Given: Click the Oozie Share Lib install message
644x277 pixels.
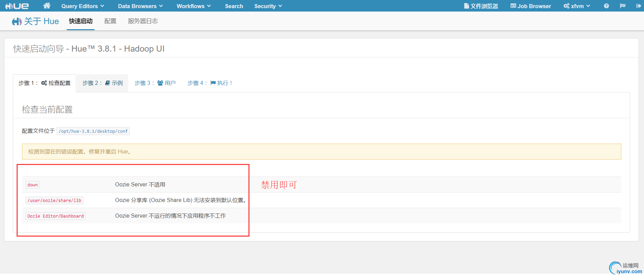Looking at the screenshot, I should [x=181, y=200].
